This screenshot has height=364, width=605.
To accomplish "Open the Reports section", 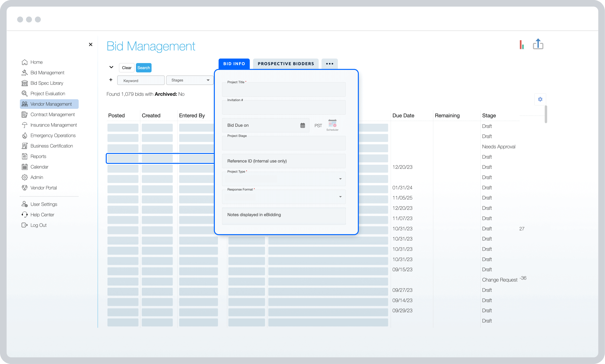I will 38,156.
